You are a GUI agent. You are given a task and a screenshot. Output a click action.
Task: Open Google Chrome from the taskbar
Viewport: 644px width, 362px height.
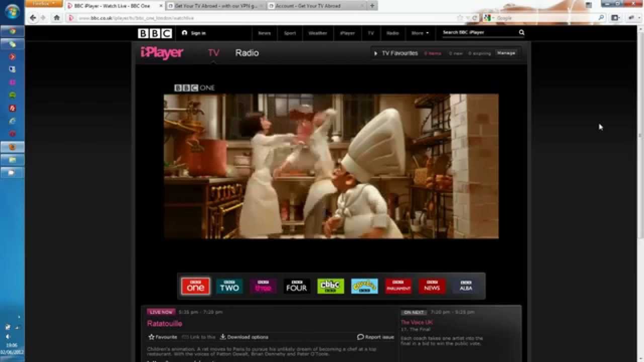tap(13, 31)
